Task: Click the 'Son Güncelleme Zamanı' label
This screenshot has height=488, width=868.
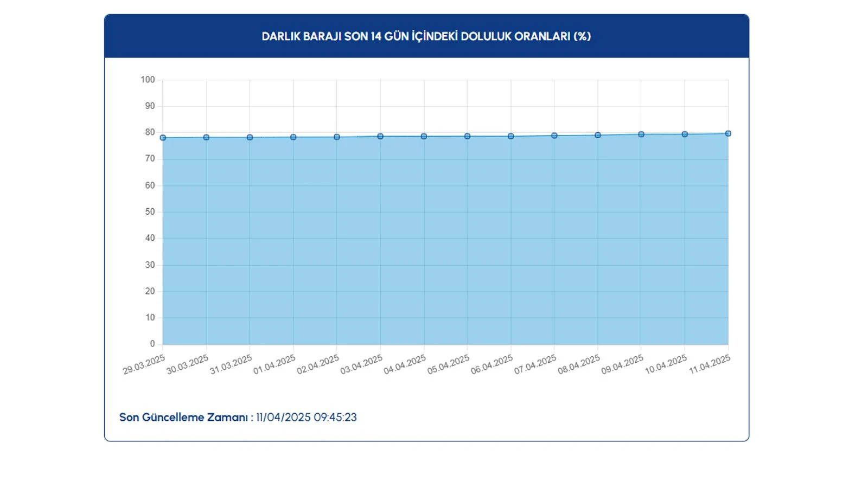Action: 183,418
